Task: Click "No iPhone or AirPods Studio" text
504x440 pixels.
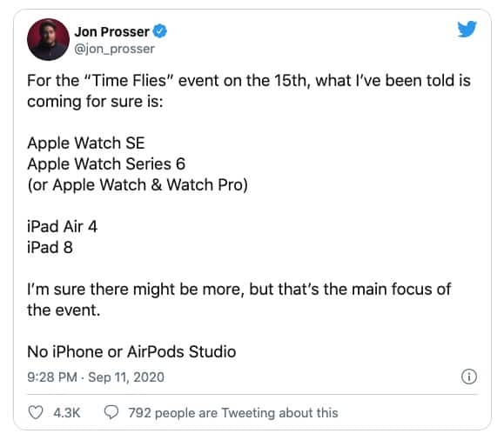Action: (x=131, y=351)
